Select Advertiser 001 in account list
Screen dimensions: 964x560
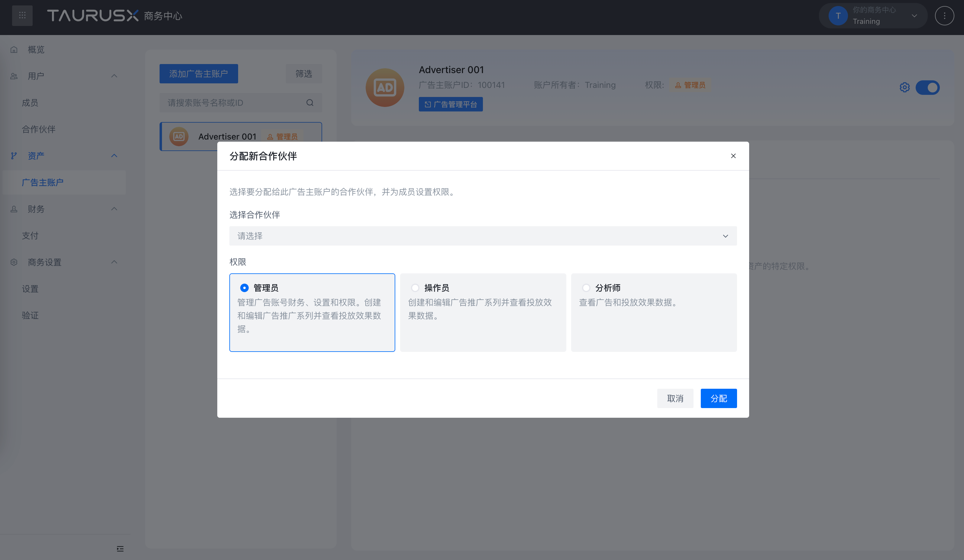coord(241,137)
